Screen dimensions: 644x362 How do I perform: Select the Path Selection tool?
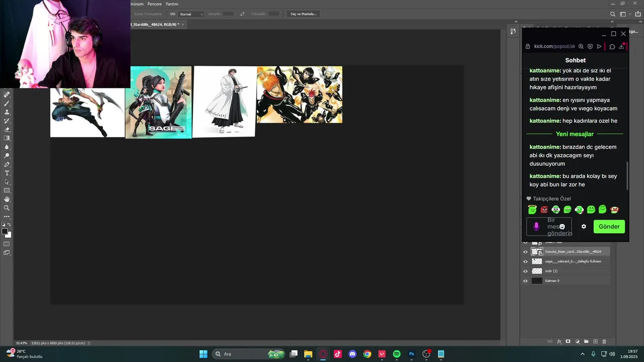pos(7,182)
